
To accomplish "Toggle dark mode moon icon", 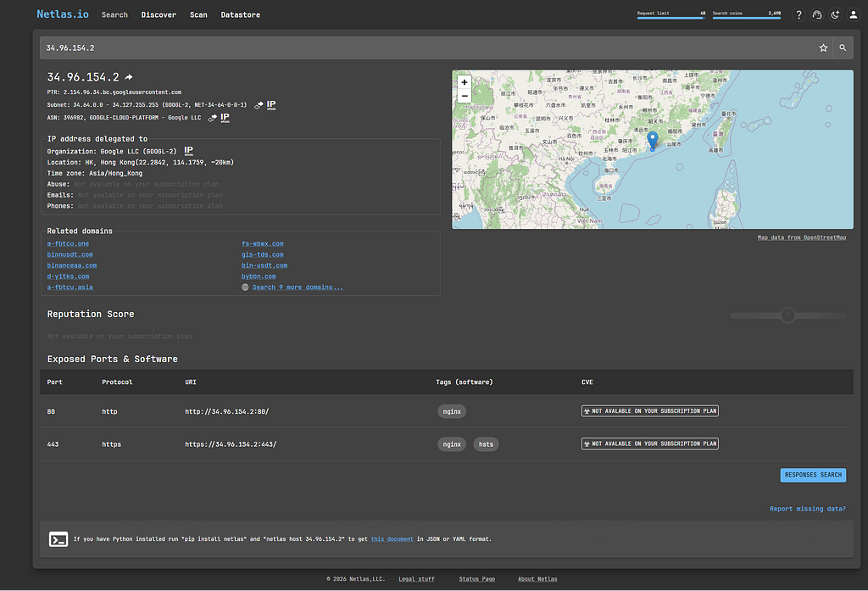I will (x=835, y=15).
